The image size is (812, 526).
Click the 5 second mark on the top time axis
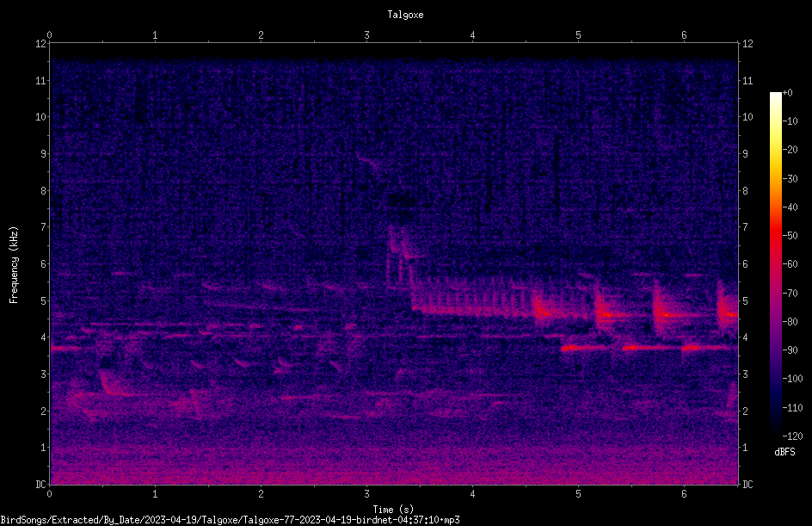578,35
